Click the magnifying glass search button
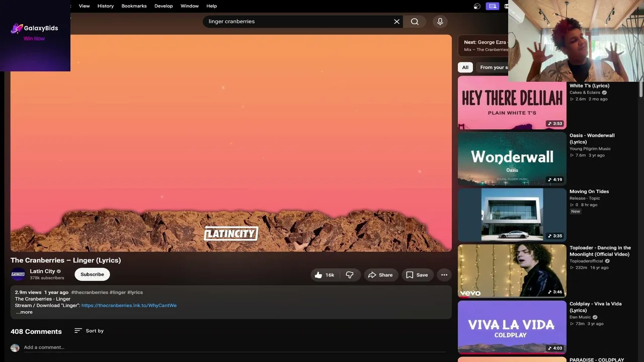 [x=415, y=22]
